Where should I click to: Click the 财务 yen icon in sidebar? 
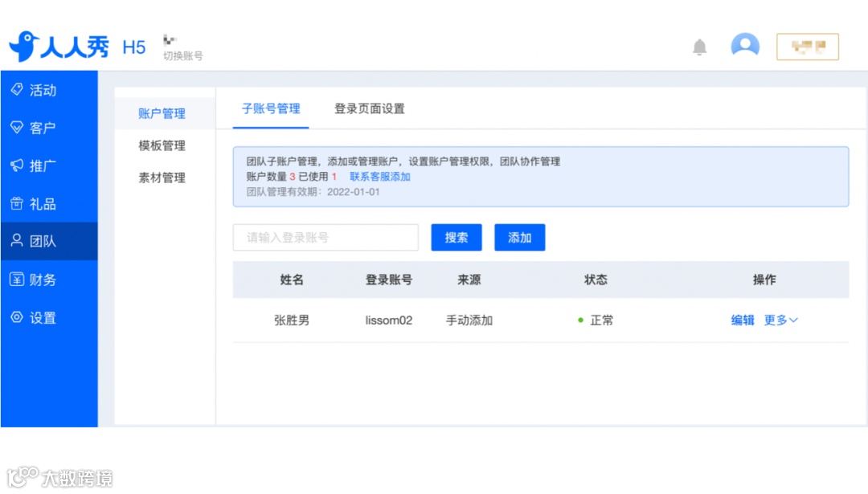coord(17,279)
